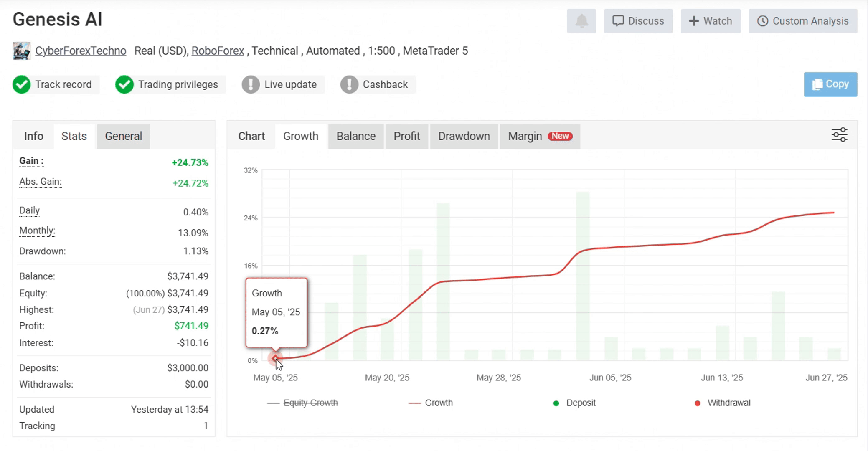This screenshot has height=451, width=868.
Task: Click the Abs. Gain label
Action: pos(41,182)
